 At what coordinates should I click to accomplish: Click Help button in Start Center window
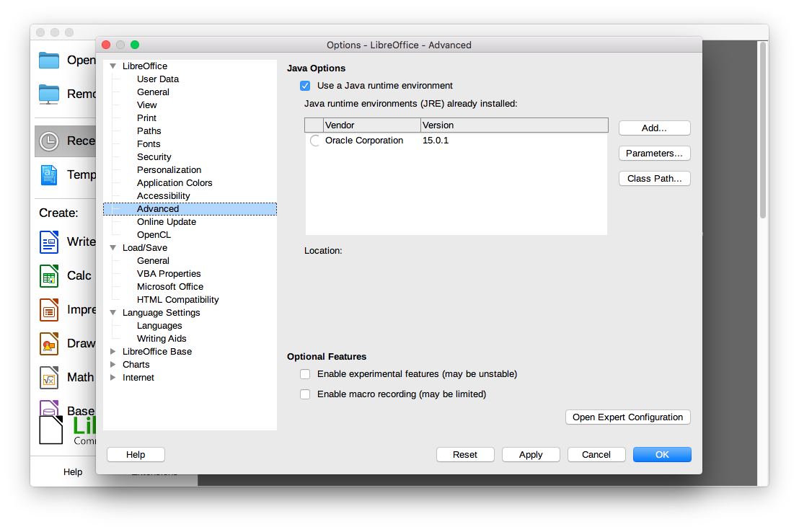click(x=73, y=472)
